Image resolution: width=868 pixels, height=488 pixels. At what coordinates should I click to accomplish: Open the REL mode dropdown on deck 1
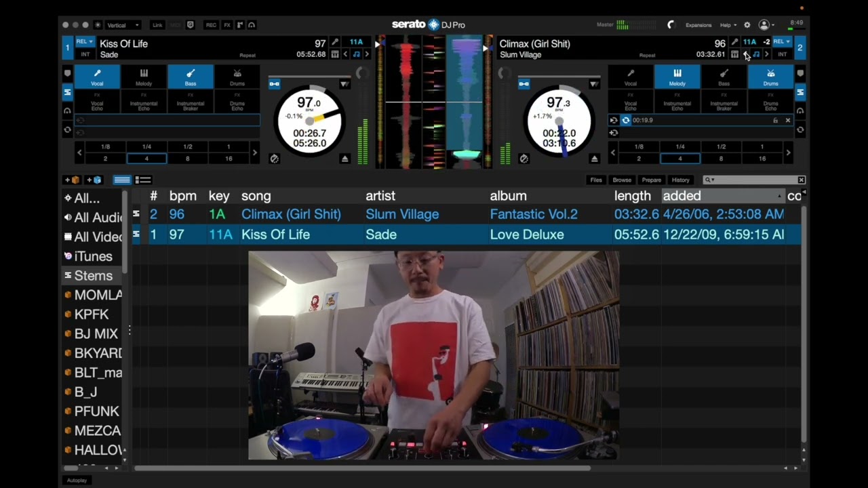85,42
